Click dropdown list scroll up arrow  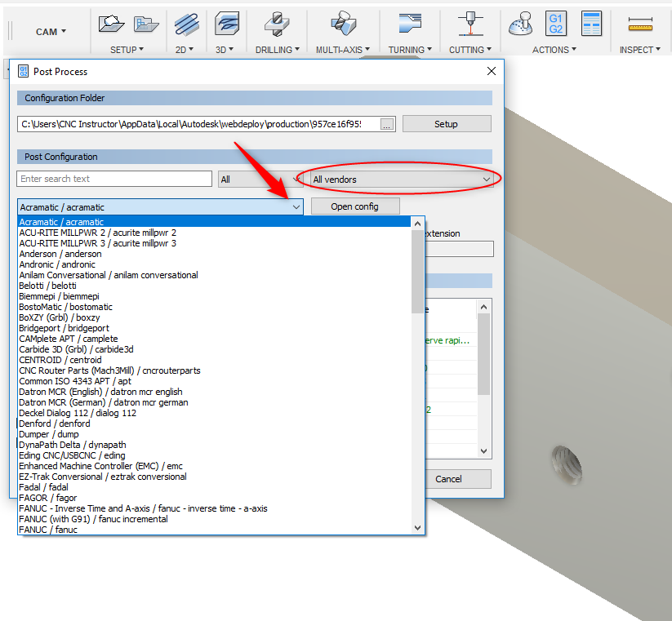tap(417, 224)
